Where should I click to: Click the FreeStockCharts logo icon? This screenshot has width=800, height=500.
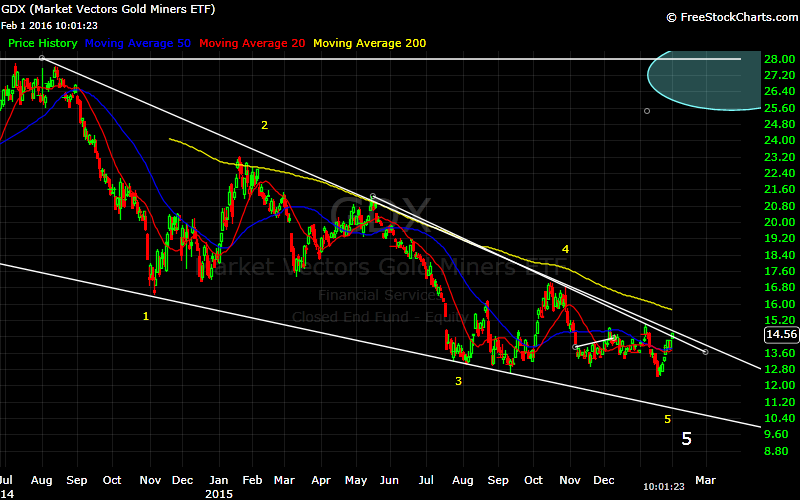pos(670,17)
